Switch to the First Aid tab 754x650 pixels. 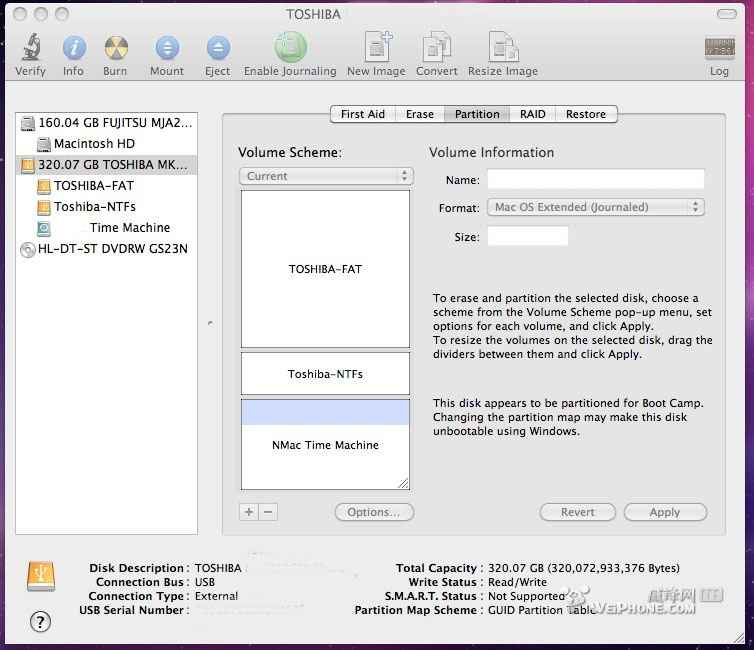point(362,114)
